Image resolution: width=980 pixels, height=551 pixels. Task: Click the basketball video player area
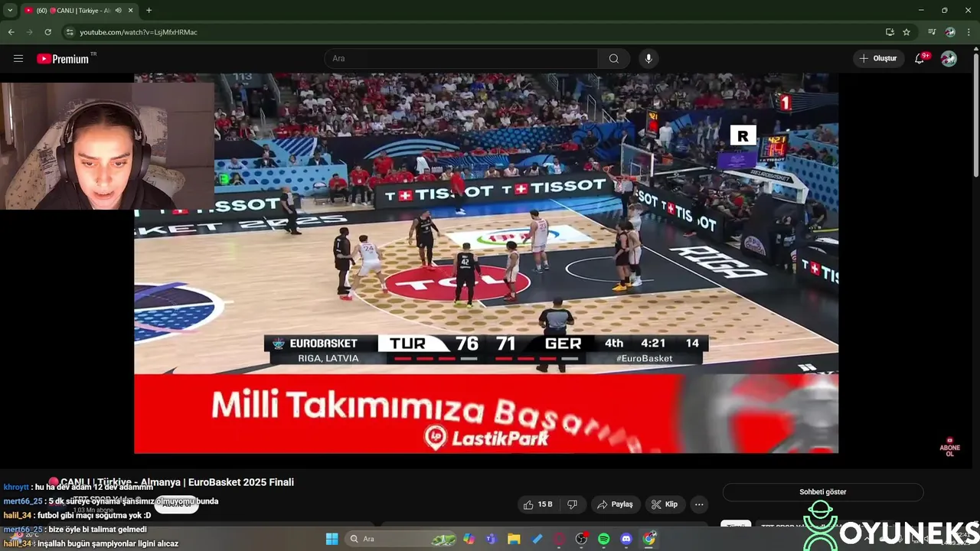click(x=486, y=263)
